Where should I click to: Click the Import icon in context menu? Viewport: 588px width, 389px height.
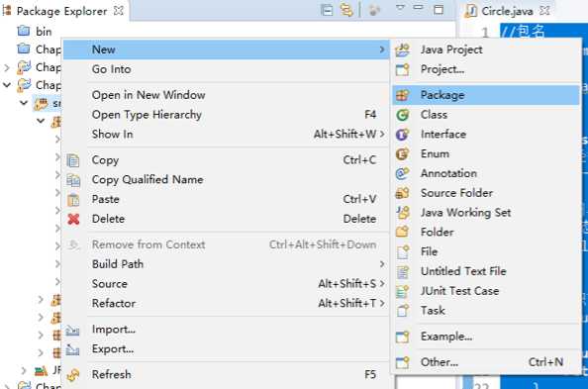(x=72, y=330)
